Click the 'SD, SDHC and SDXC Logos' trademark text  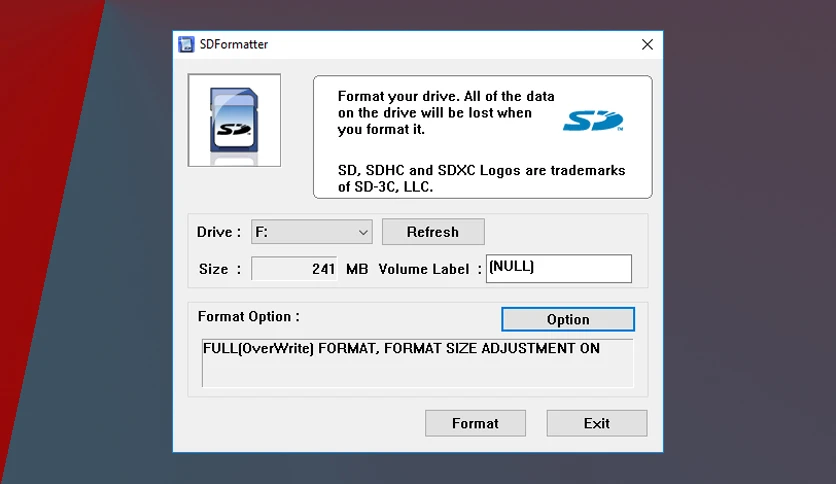click(481, 179)
